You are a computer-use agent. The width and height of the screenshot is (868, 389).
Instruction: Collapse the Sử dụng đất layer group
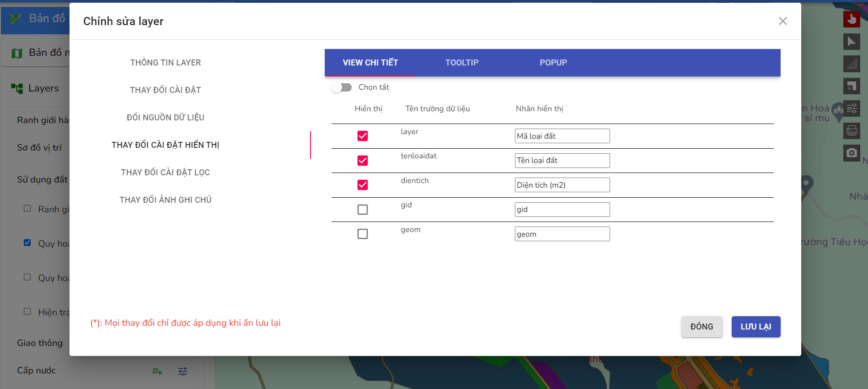point(42,179)
